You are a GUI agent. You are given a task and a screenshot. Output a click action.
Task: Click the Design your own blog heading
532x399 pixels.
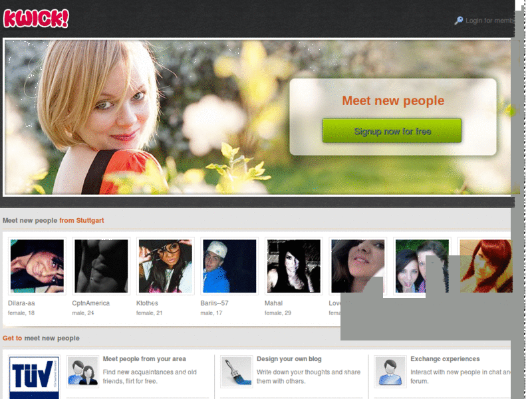pos(289,359)
